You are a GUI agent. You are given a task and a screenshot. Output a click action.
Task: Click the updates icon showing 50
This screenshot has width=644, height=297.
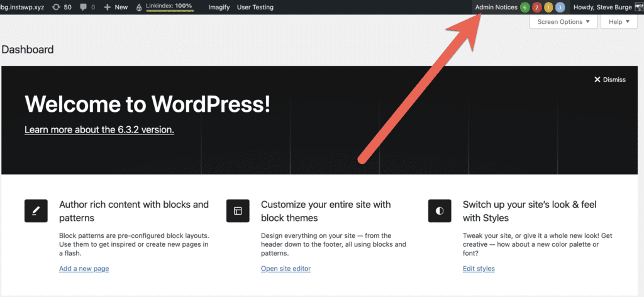point(56,7)
